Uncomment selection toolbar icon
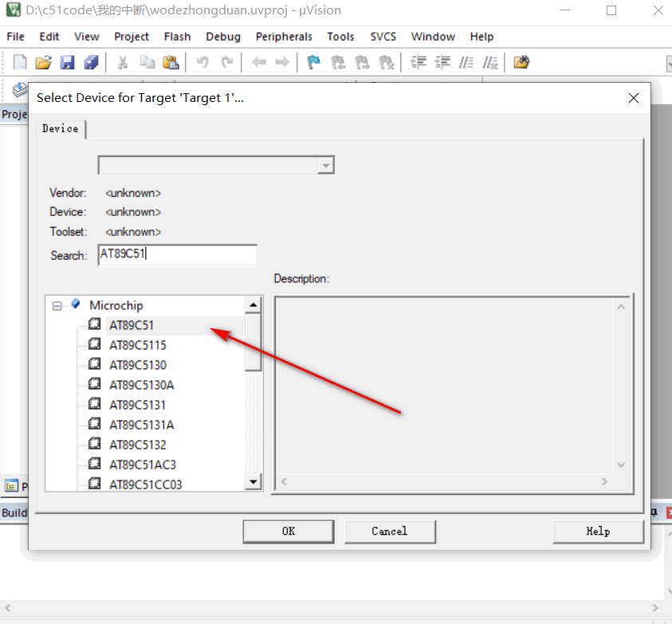Screen dimensions: 672x624 (x=490, y=63)
